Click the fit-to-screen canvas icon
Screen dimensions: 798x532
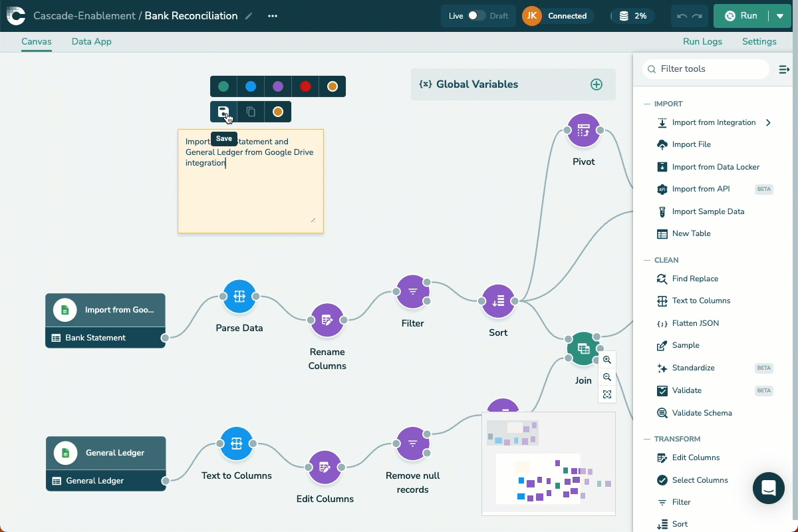pos(607,394)
